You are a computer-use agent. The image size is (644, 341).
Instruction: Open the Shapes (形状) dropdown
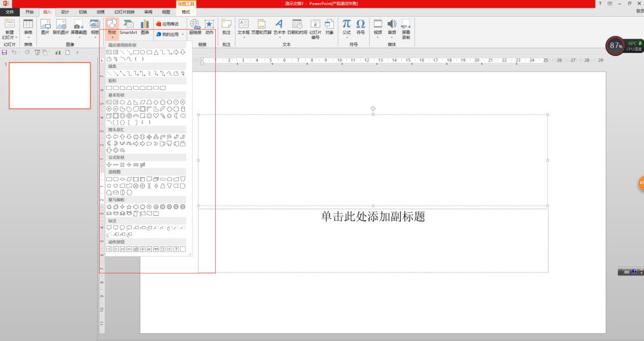(112, 29)
